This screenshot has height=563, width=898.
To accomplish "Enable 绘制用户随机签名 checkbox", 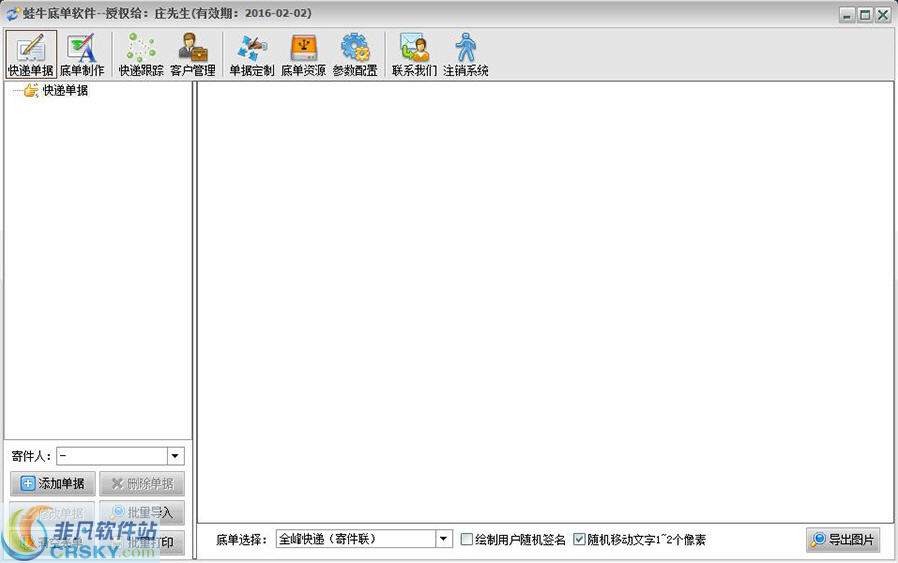I will 467,539.
